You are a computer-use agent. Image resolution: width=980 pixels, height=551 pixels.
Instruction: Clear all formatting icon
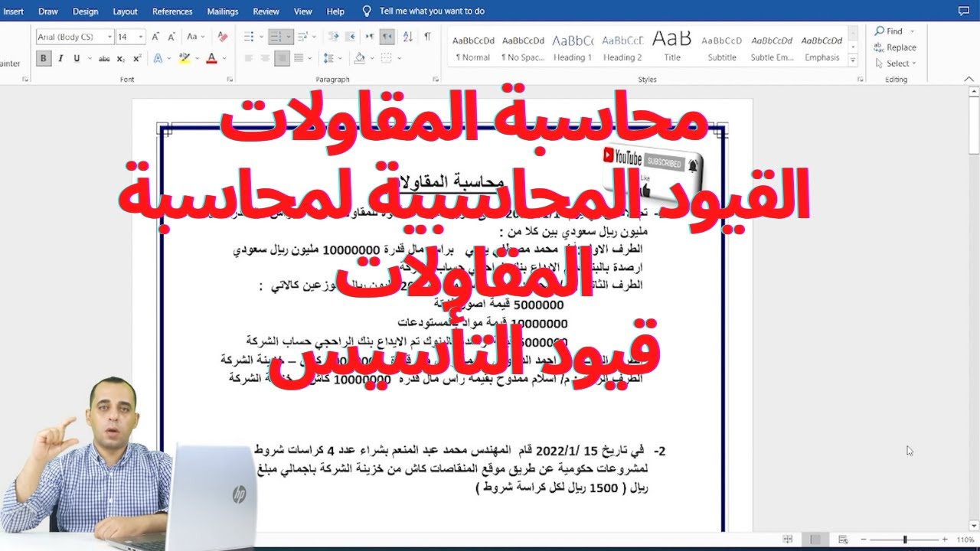(222, 36)
